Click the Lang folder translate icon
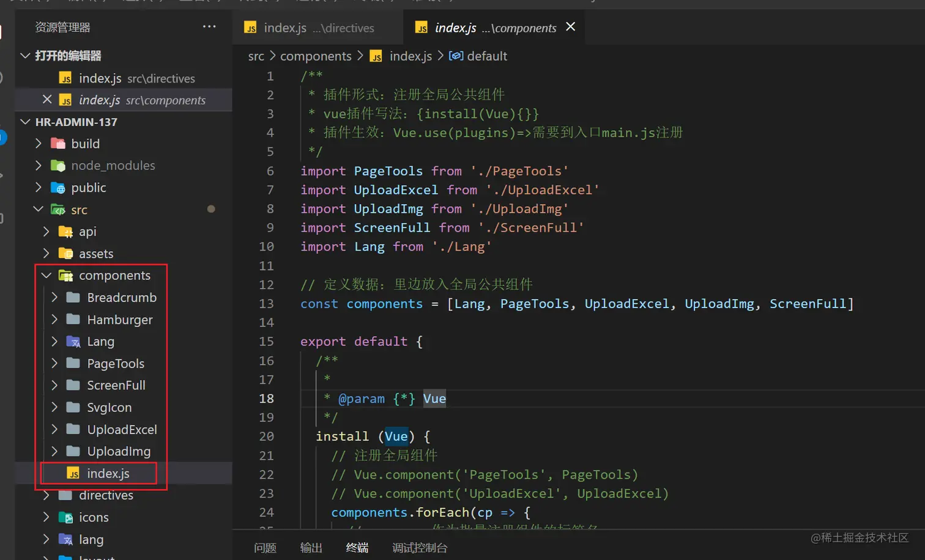The width and height of the screenshot is (925, 560). point(73,342)
